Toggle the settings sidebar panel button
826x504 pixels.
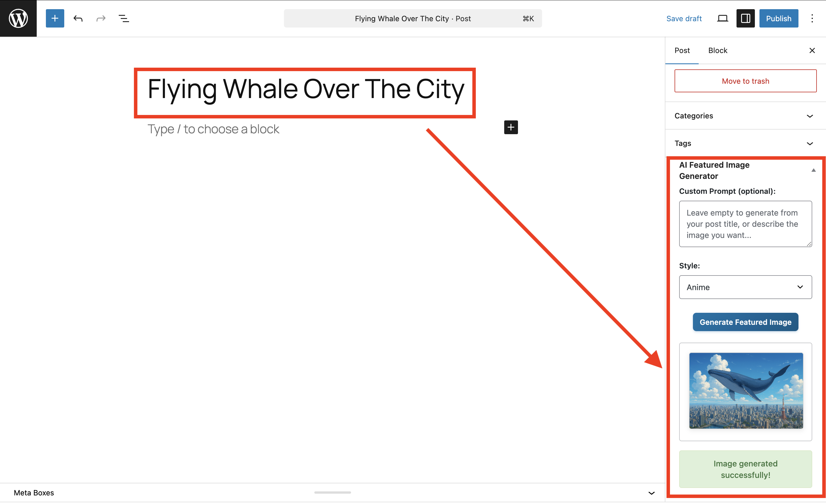(745, 18)
